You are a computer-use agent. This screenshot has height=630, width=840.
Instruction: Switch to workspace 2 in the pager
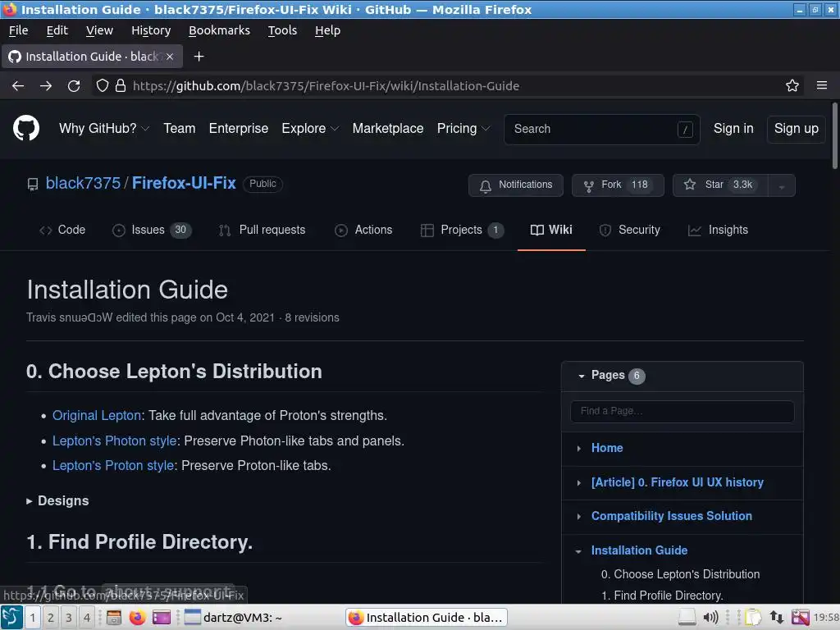pyautogui.click(x=50, y=617)
